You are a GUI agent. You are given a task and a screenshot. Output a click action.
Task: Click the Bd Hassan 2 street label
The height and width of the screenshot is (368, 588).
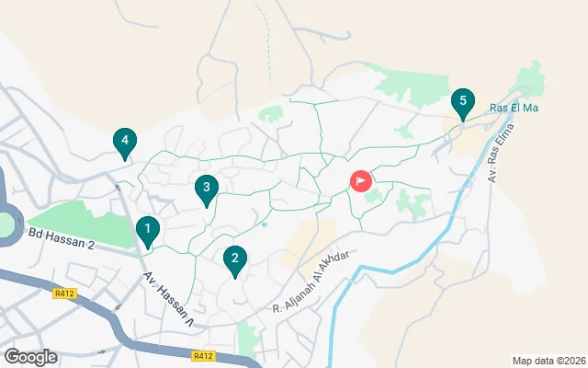(62, 239)
